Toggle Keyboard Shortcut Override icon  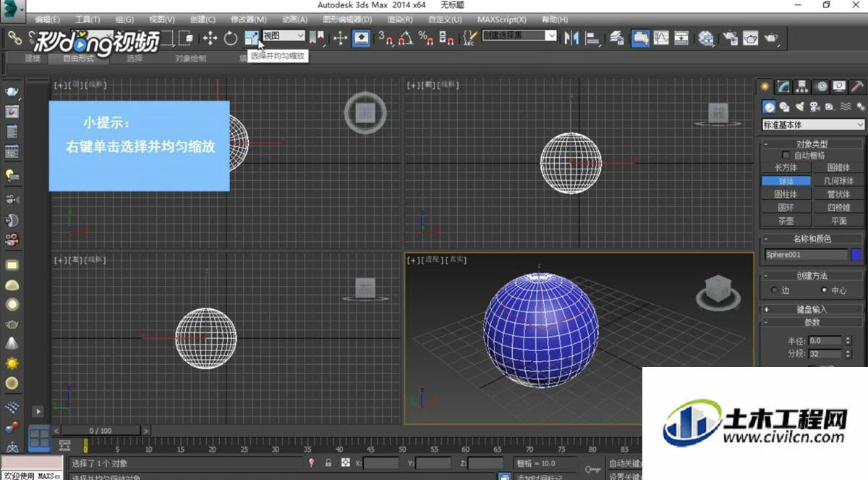361,38
